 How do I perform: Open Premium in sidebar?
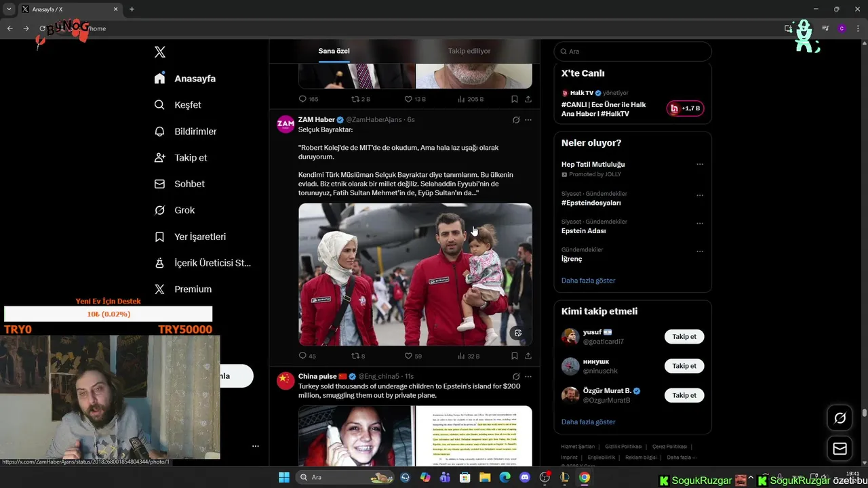coord(182,289)
